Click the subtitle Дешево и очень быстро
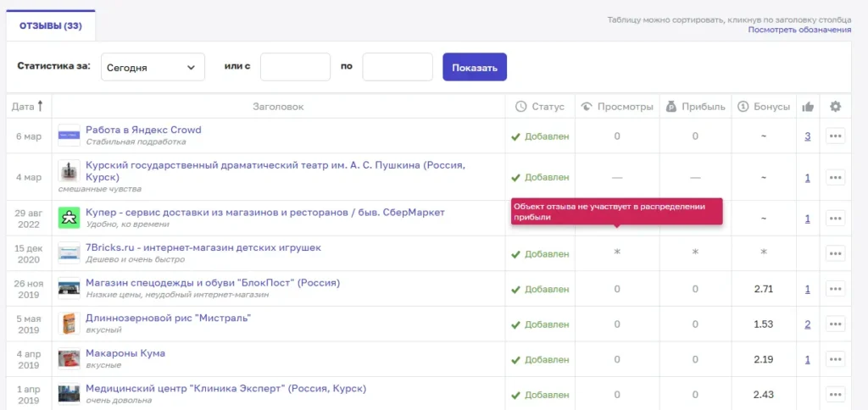 pyautogui.click(x=135, y=259)
